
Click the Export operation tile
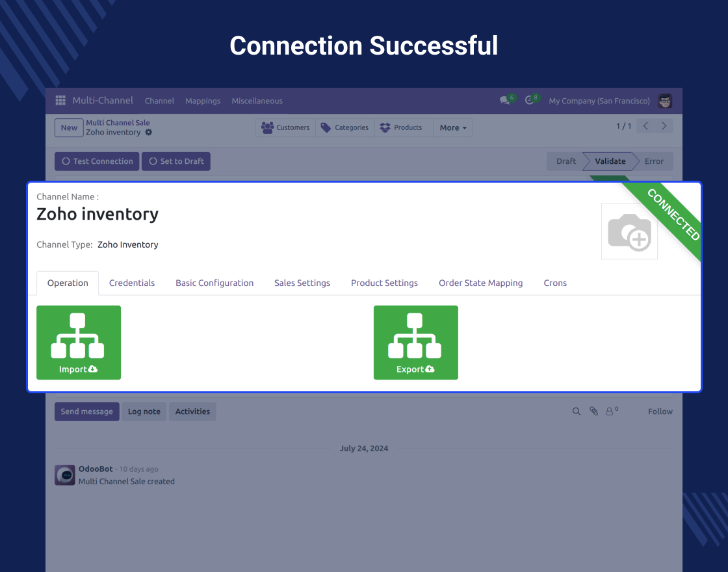[x=416, y=343]
